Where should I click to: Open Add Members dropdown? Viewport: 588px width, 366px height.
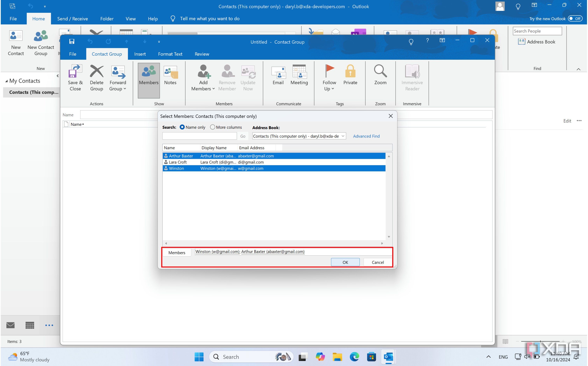pyautogui.click(x=203, y=78)
